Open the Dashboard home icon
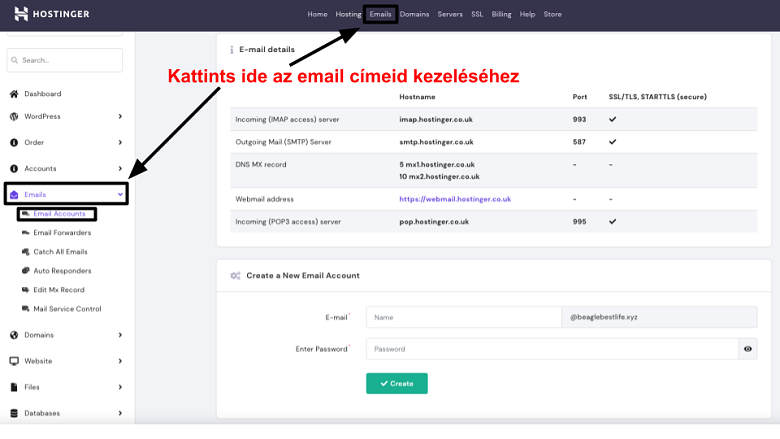 pyautogui.click(x=14, y=94)
